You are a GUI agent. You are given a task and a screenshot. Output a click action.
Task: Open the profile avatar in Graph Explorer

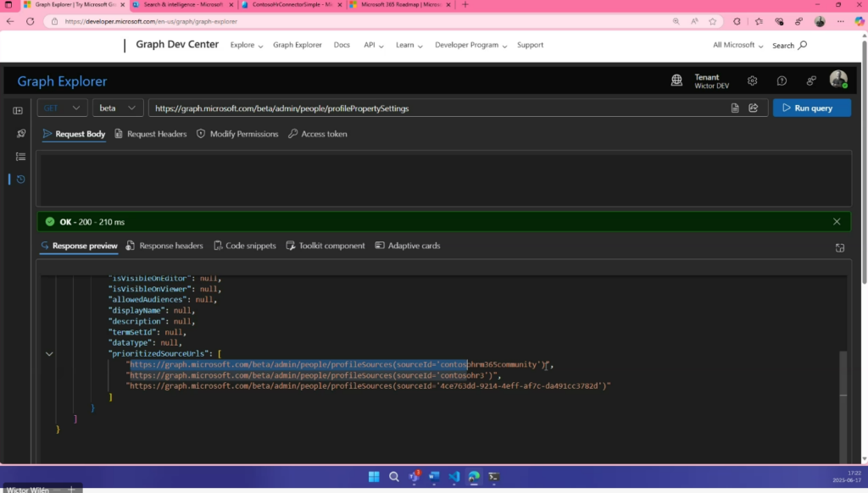click(x=838, y=80)
